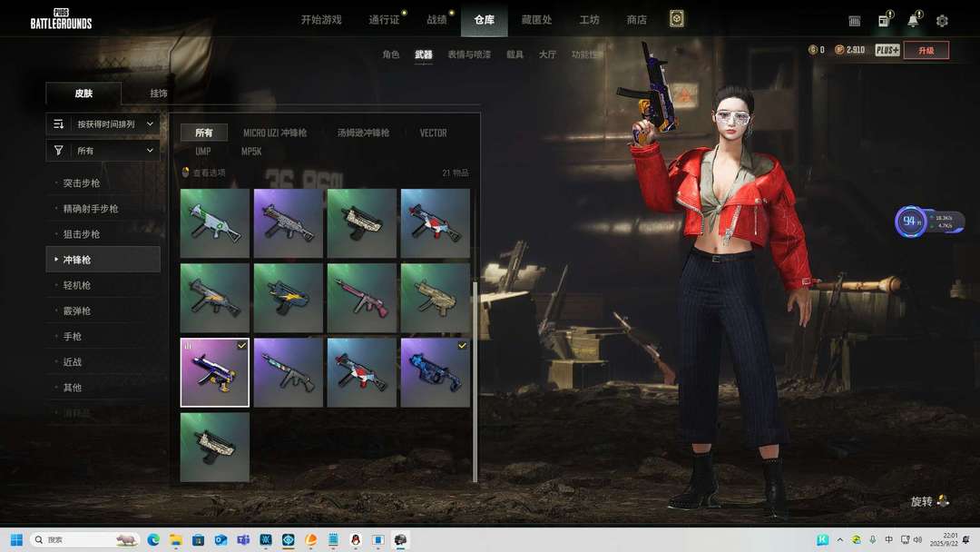The image size is (980, 552).
Task: Switch to the 挂饰 tab
Action: (159, 94)
